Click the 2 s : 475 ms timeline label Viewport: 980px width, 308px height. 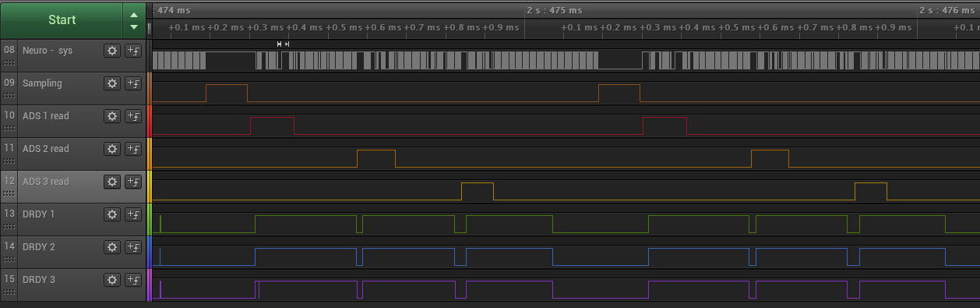click(x=554, y=10)
